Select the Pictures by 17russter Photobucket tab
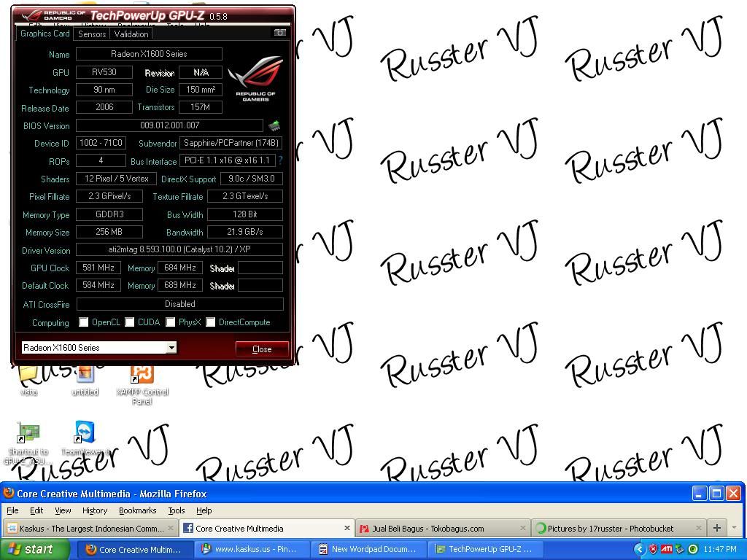The width and height of the screenshot is (747, 560). click(619, 528)
